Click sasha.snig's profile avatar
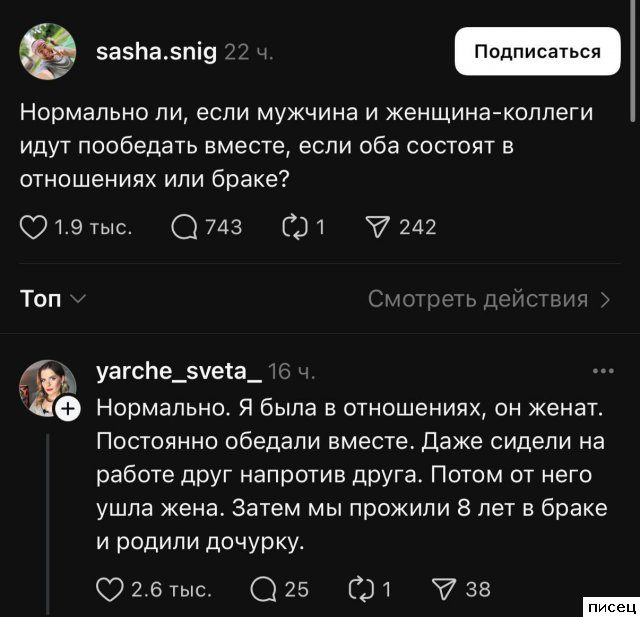640x617 pixels. pos(47,50)
